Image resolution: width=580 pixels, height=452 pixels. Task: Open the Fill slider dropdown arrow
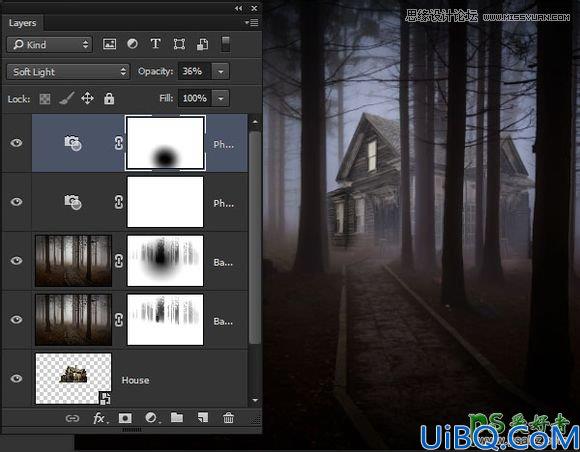click(221, 98)
